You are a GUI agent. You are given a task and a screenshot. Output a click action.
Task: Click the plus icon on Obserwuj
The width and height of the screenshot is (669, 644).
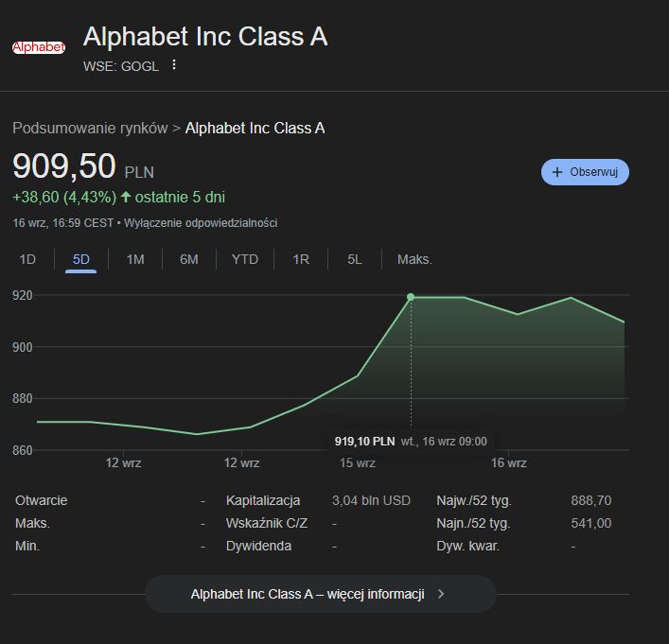557,172
